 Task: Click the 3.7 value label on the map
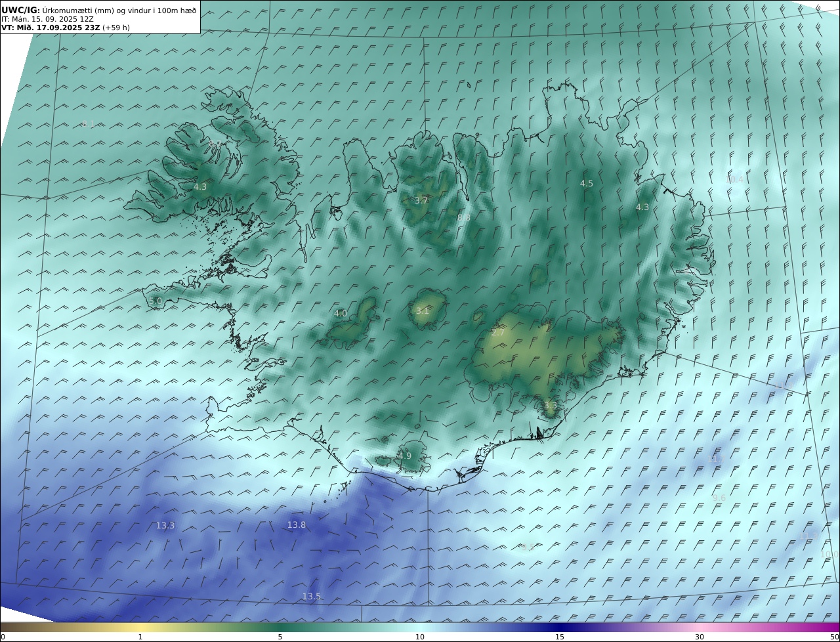point(421,201)
